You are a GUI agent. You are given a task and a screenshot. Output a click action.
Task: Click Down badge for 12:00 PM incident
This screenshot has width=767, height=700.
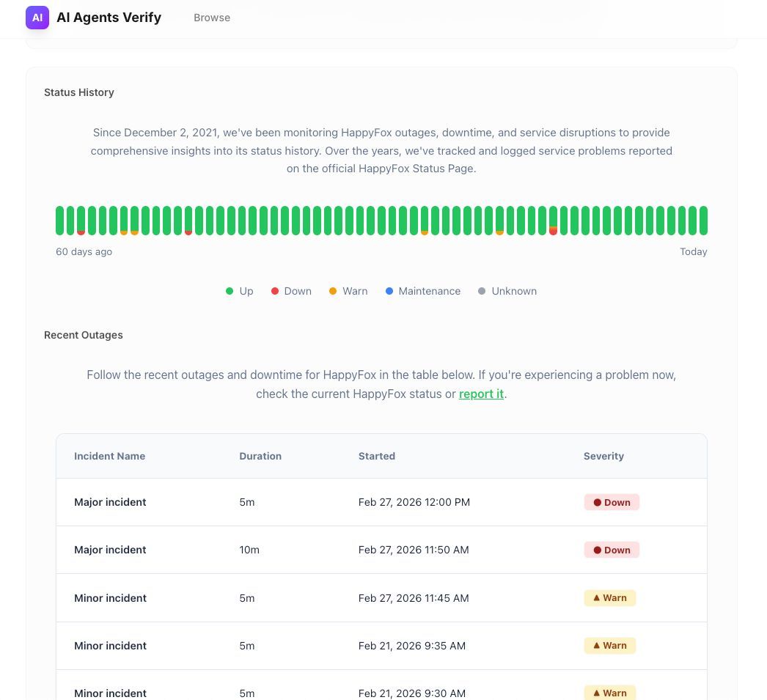click(x=612, y=502)
